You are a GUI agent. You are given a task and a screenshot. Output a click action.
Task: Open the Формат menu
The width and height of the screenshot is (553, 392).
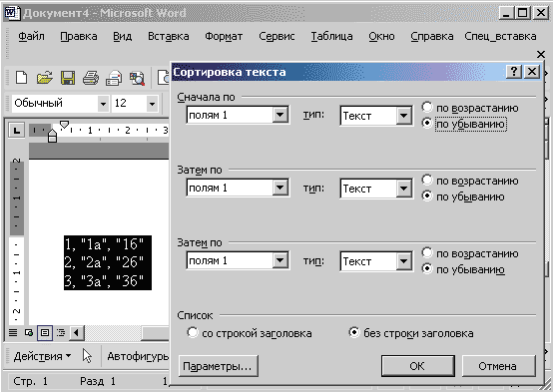click(224, 36)
